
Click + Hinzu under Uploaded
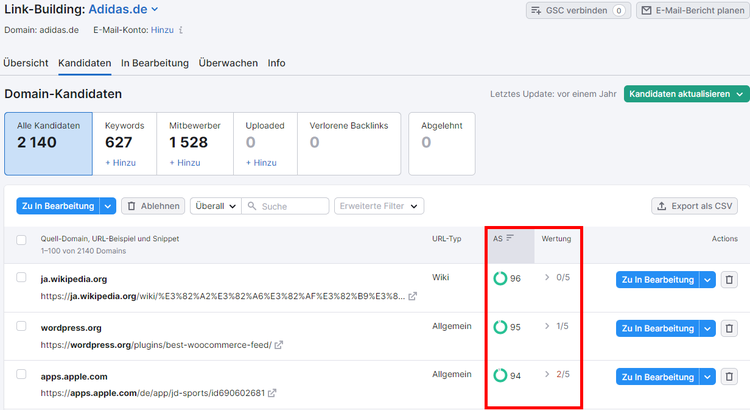261,163
